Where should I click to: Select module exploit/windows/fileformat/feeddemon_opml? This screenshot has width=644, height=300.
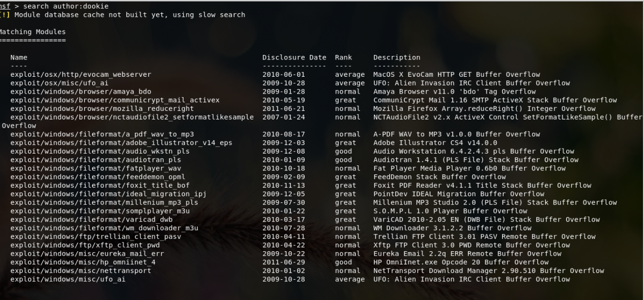98,177
